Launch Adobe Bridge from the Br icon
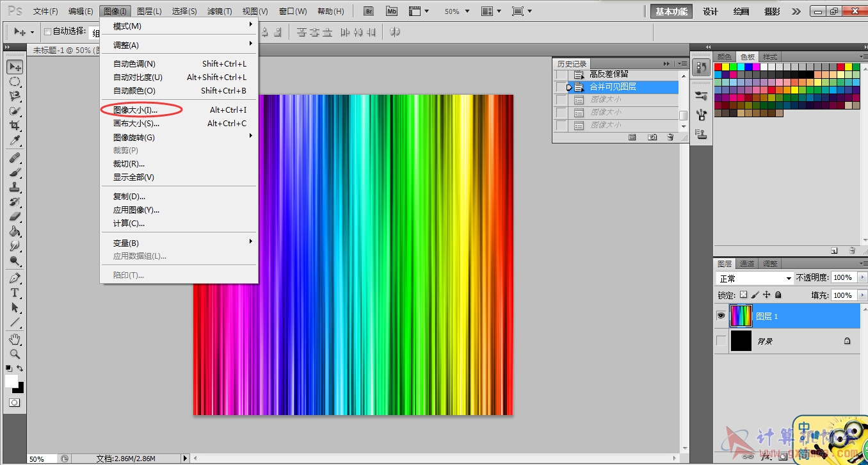Image resolution: width=868 pixels, height=465 pixels. click(369, 12)
